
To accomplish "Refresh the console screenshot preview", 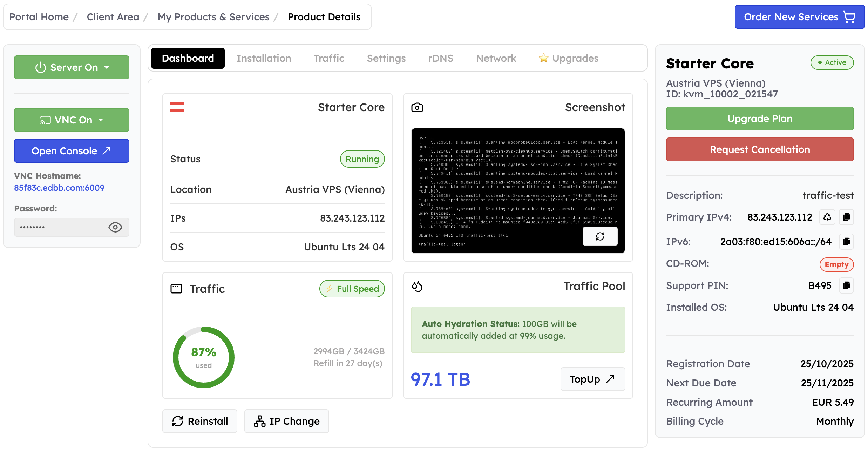I will (600, 236).
